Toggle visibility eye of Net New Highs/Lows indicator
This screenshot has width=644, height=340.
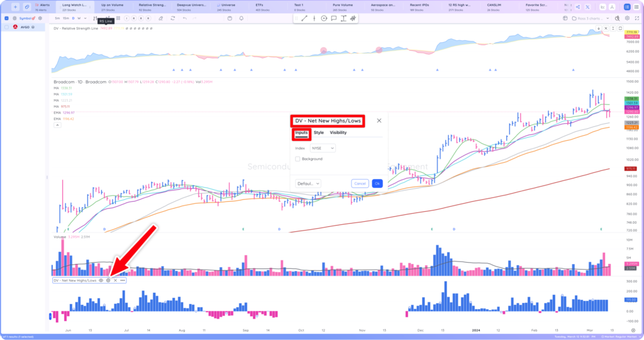click(101, 280)
